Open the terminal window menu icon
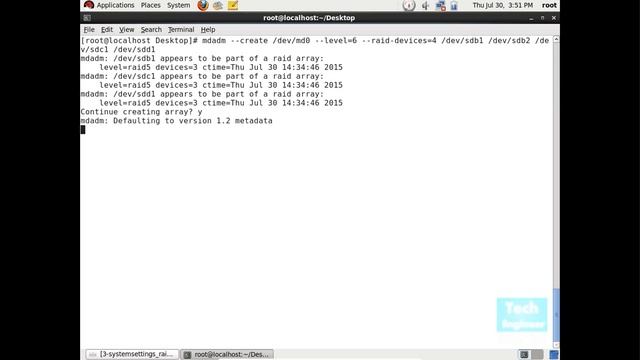The height and width of the screenshot is (360, 640). [87, 18]
